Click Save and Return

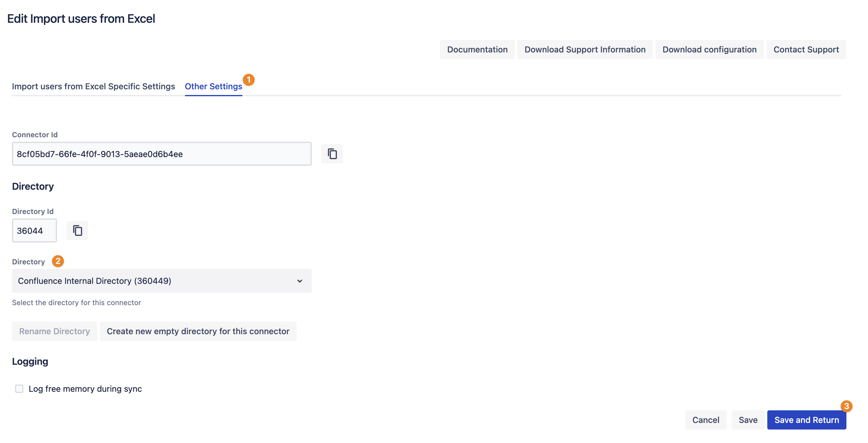pos(806,420)
